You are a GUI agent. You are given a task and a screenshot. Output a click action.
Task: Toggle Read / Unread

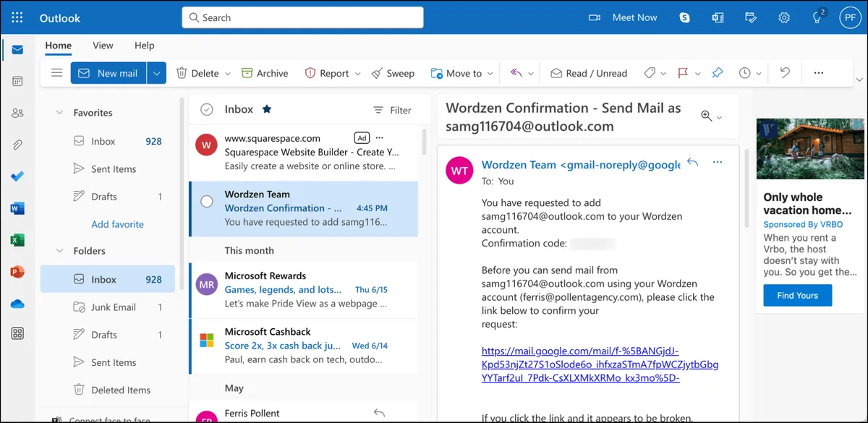pos(589,73)
